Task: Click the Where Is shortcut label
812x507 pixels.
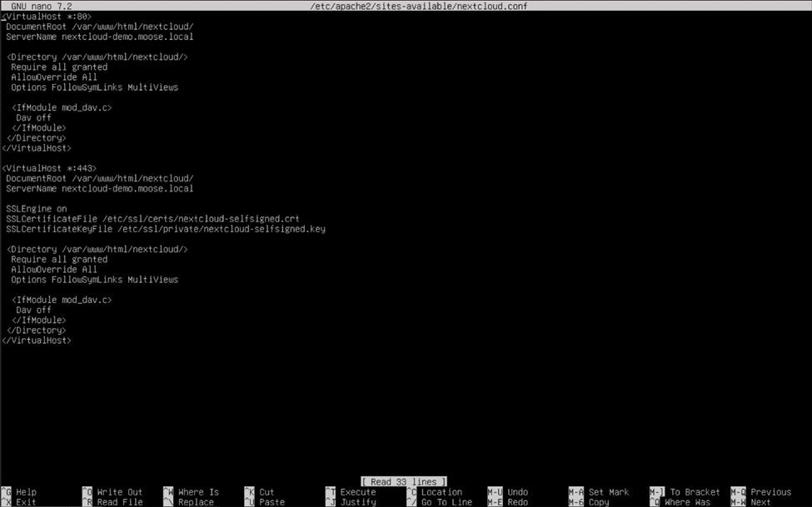Action: click(198, 492)
